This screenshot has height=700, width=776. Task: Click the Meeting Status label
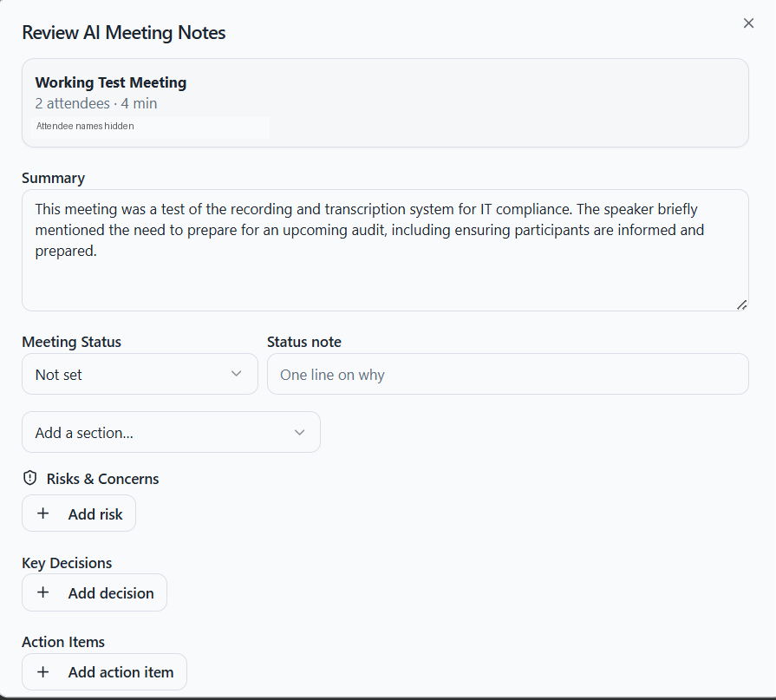point(72,342)
